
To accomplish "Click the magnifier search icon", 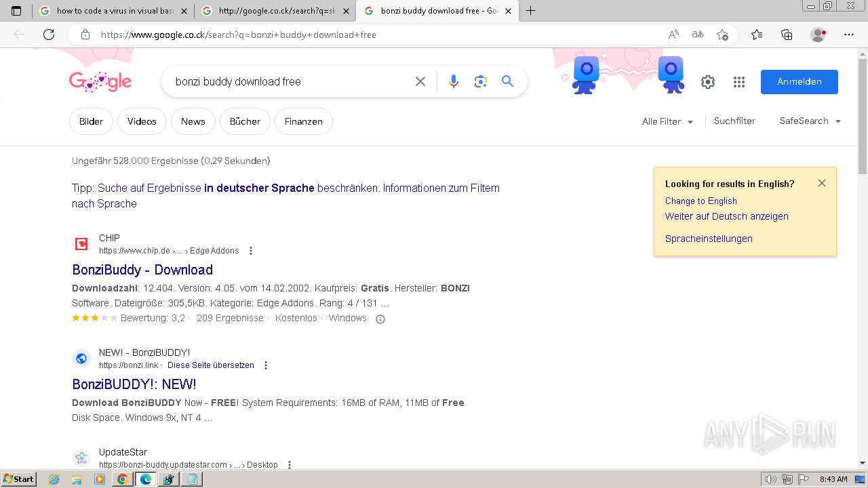I will [x=507, y=81].
